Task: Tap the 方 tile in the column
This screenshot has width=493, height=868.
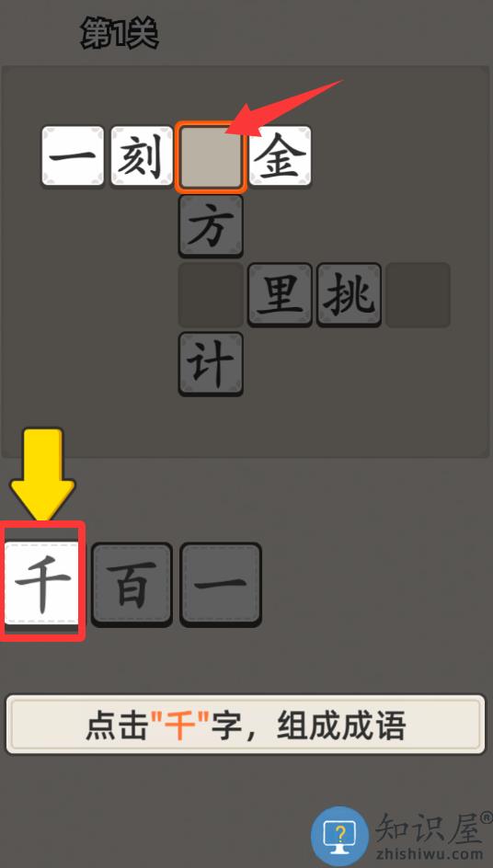Action: point(211,225)
